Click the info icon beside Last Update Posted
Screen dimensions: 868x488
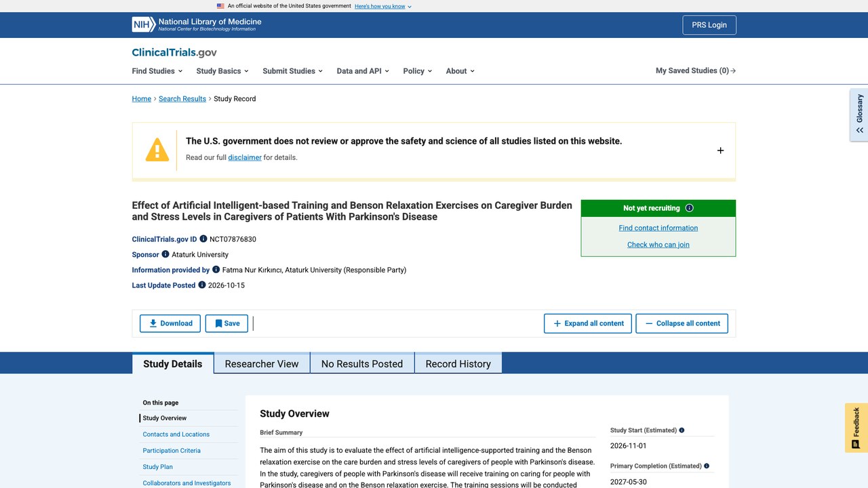[x=202, y=285]
